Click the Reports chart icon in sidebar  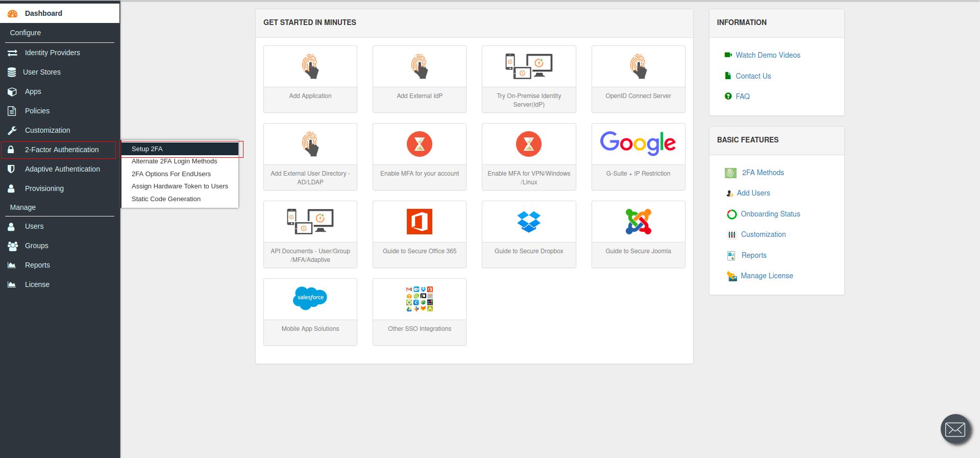click(x=12, y=265)
